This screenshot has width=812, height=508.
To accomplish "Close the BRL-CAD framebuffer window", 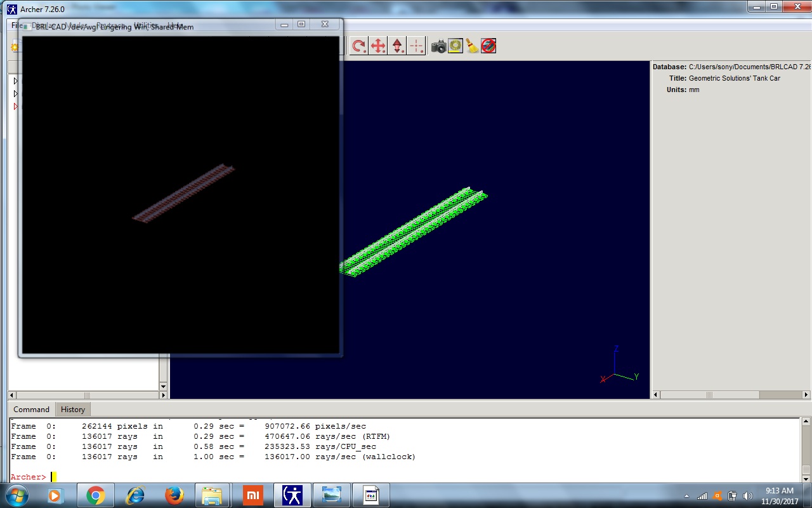I will pyautogui.click(x=325, y=25).
